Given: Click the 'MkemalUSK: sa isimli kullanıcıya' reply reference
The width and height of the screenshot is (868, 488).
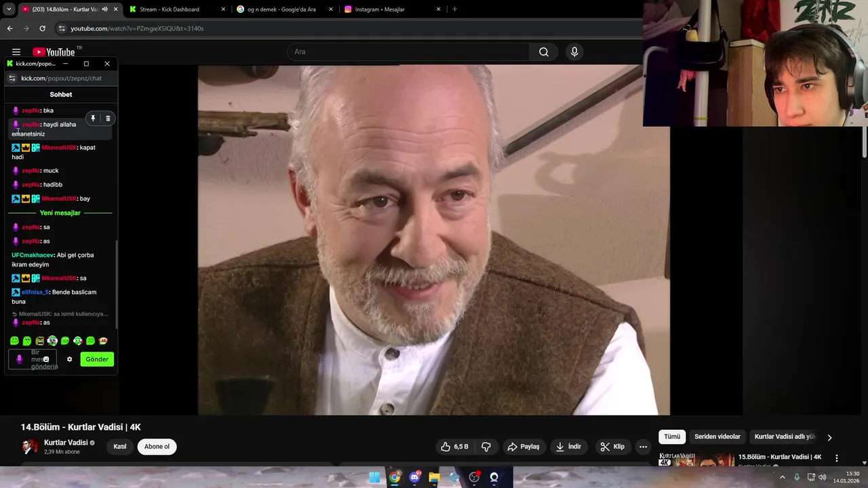Looking at the screenshot, I should 60,314.
